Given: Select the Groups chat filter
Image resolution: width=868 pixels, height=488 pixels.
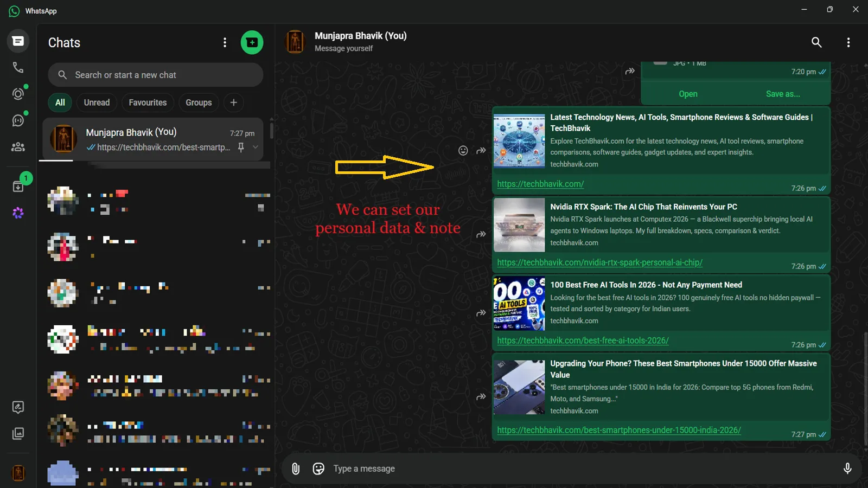Looking at the screenshot, I should tap(199, 102).
